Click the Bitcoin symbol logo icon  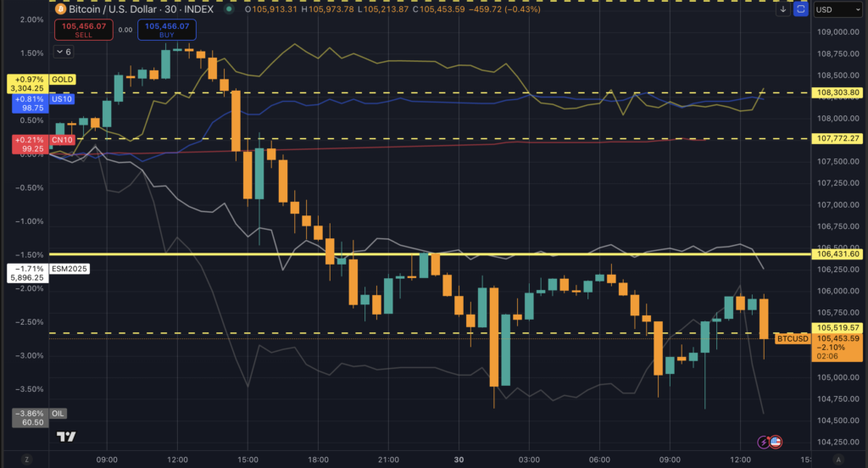59,9
